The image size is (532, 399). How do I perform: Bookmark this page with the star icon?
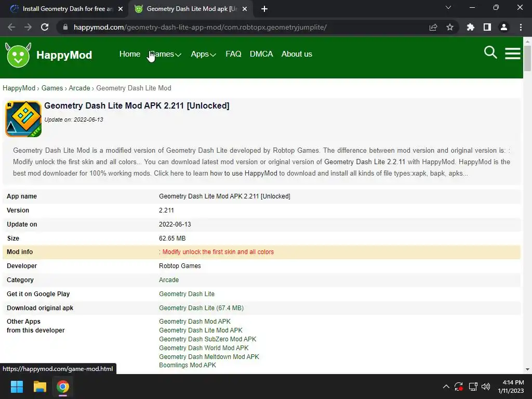pyautogui.click(x=450, y=27)
